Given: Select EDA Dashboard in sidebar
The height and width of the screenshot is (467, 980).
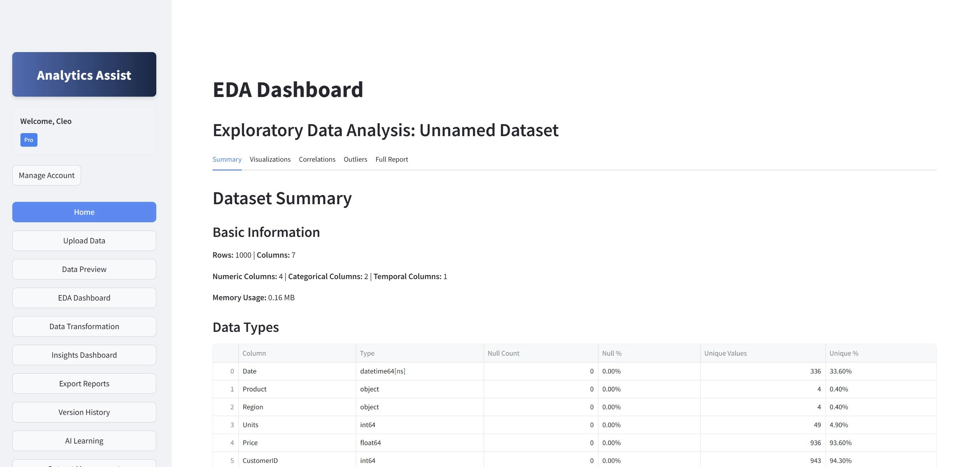Looking at the screenshot, I should click(x=84, y=298).
